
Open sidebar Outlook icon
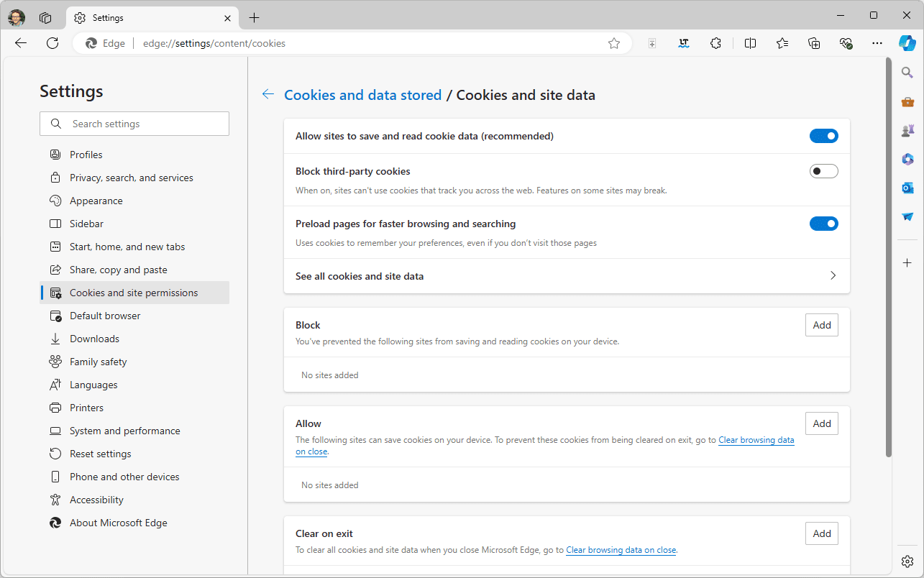(907, 188)
